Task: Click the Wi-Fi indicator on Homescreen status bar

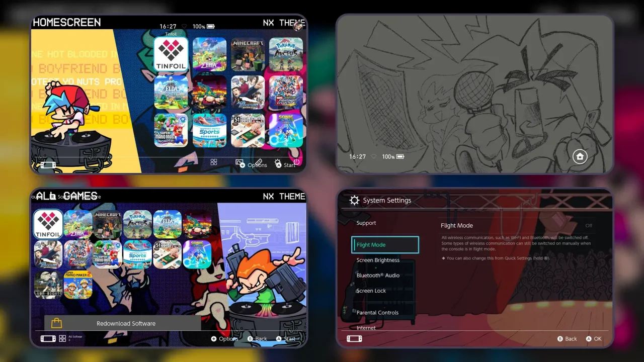Action: click(184, 26)
